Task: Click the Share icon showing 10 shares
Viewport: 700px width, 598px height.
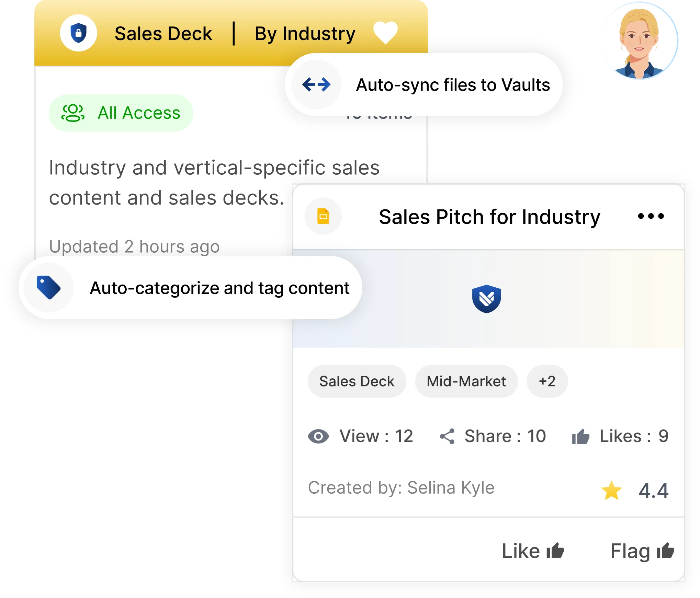Action: coord(447,436)
